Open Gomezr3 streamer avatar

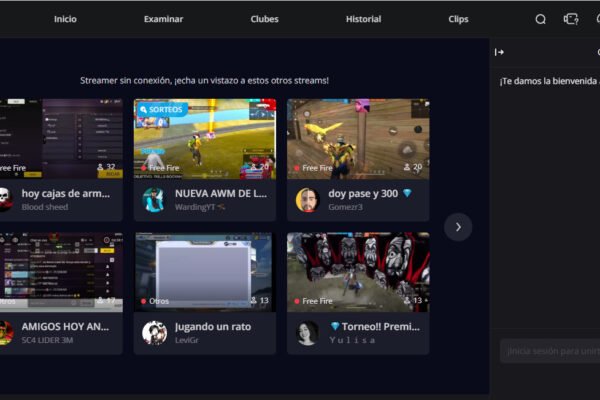click(308, 199)
